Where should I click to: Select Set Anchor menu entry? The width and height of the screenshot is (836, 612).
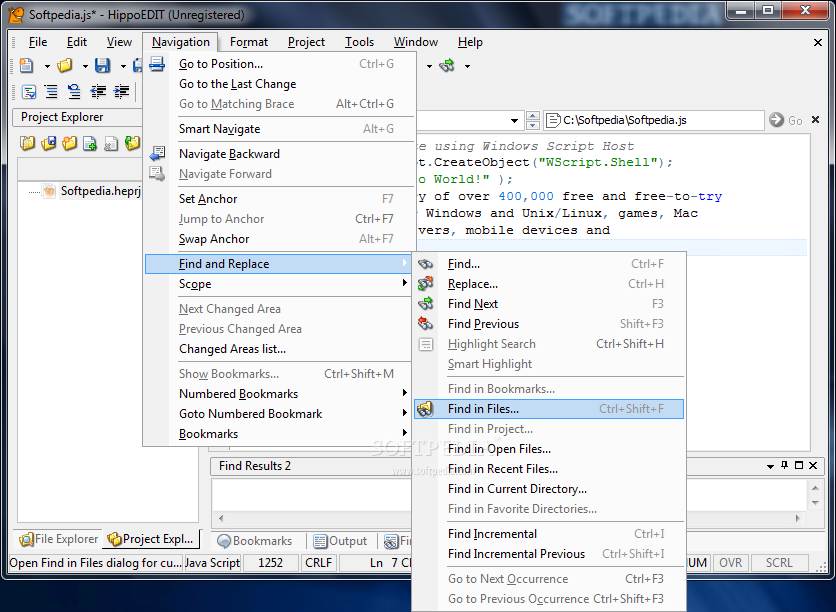(280, 199)
